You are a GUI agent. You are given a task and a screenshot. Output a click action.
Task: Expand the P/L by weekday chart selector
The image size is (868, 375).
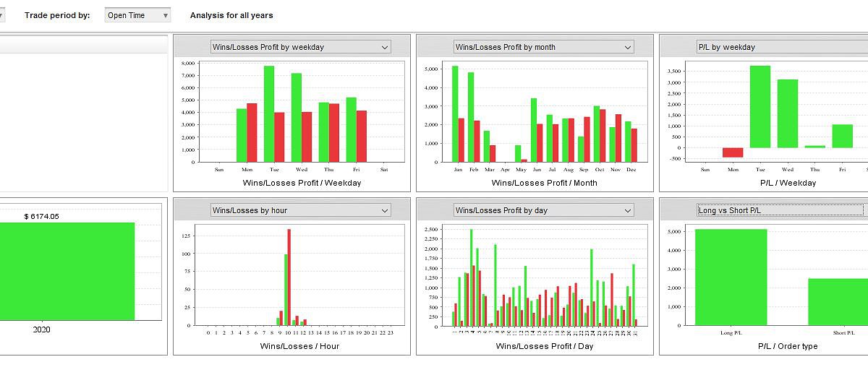(x=781, y=47)
